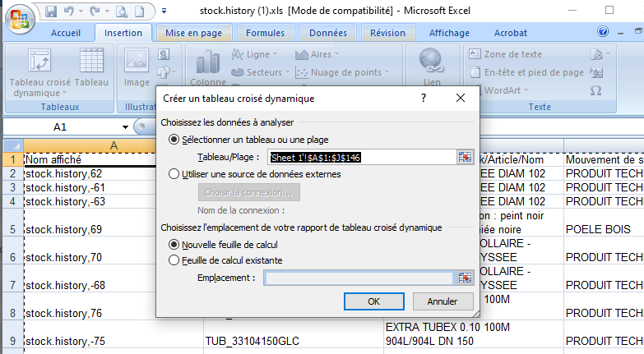
Task: Expand quick access toolbar customization arrow
Action: coord(164,11)
